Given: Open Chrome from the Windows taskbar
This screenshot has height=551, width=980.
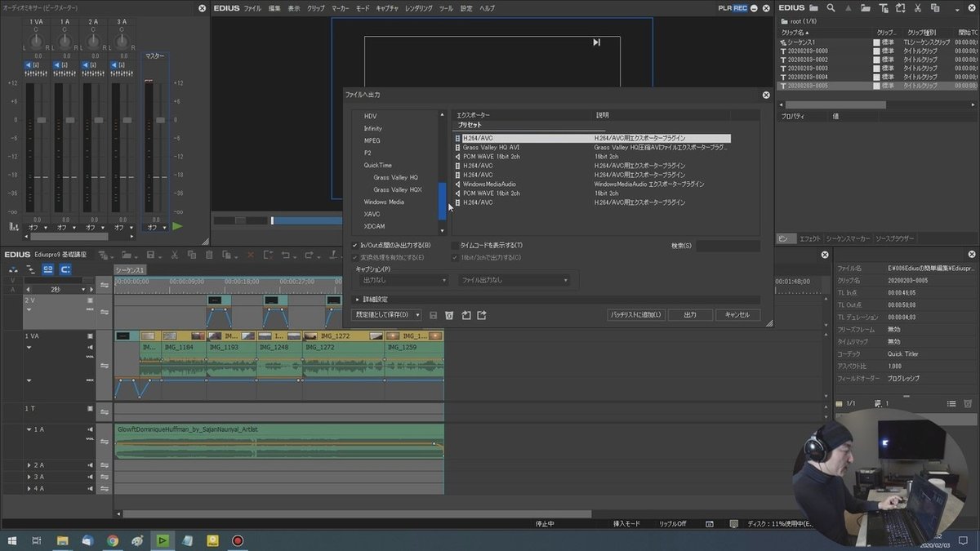Looking at the screenshot, I should (x=113, y=540).
